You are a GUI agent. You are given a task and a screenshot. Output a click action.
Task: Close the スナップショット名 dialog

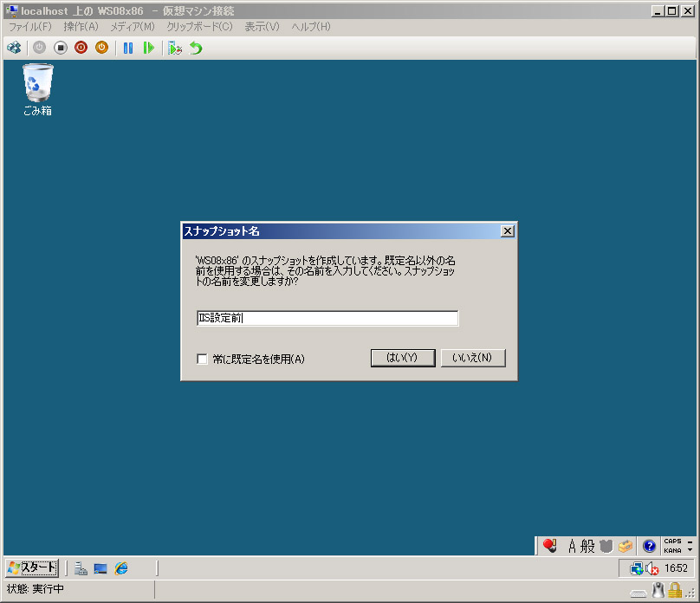tap(508, 231)
